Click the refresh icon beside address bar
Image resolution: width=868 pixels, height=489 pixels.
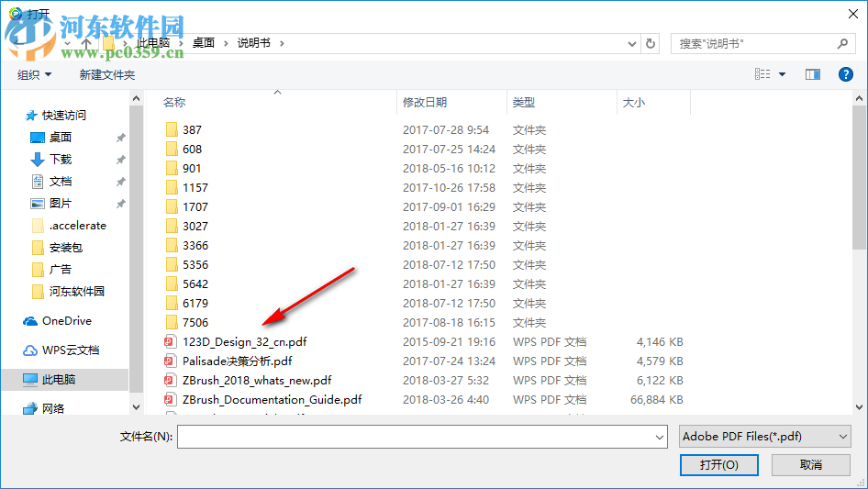[x=651, y=43]
